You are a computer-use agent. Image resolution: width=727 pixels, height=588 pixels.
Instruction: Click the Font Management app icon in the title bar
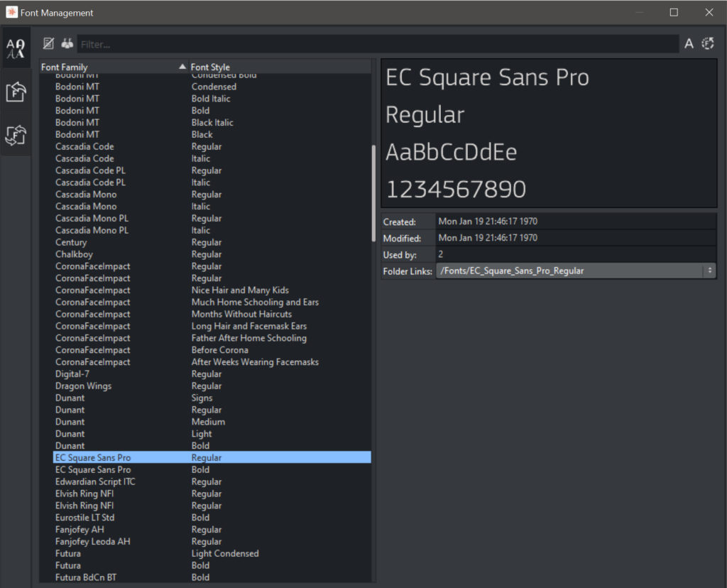pyautogui.click(x=11, y=13)
